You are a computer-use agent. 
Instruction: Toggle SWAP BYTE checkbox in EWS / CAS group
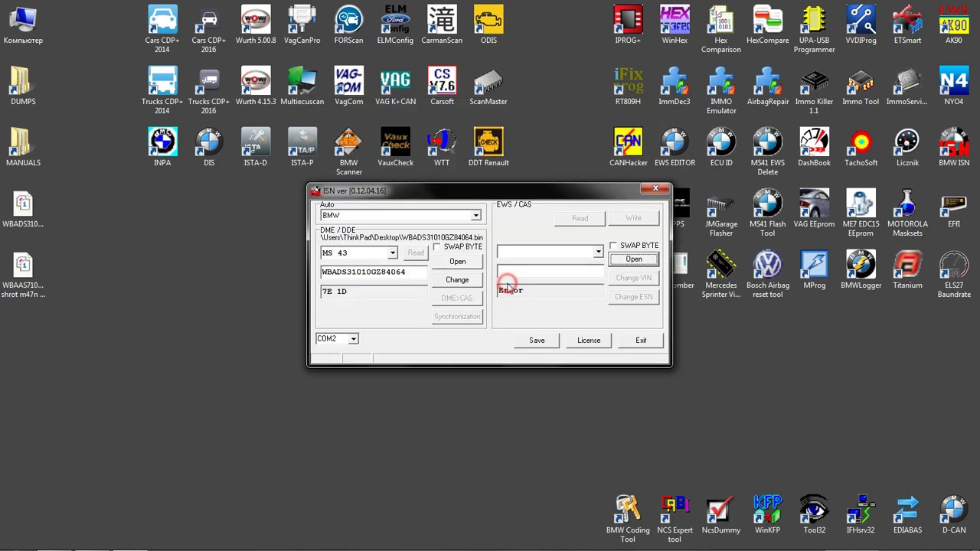pyautogui.click(x=613, y=245)
